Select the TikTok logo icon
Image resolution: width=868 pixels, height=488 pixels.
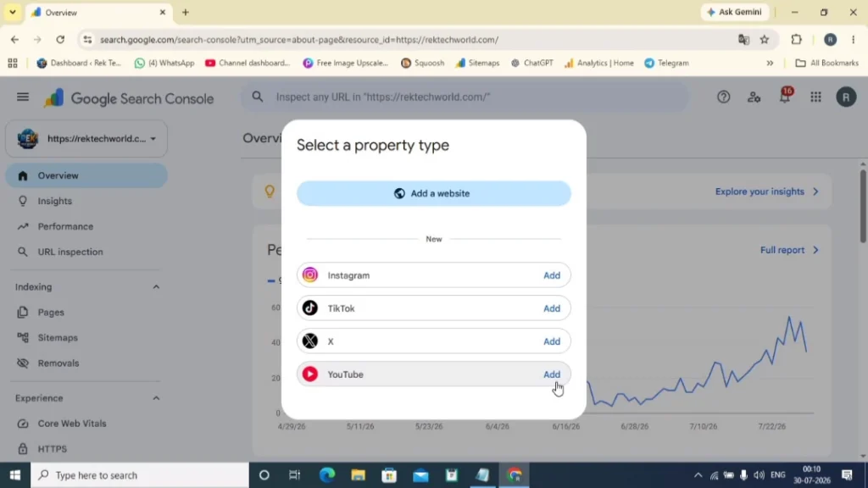point(310,308)
